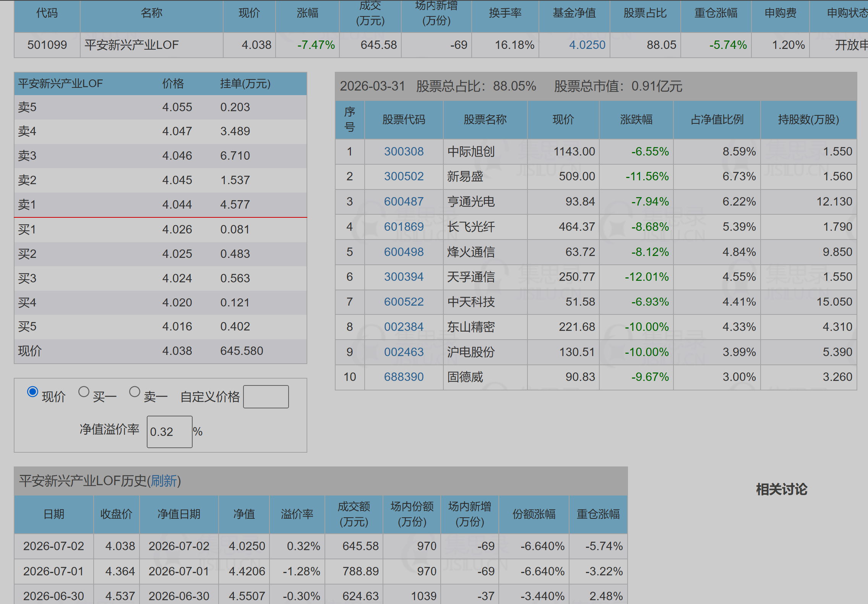This screenshot has height=604, width=868.
Task: Open stock code 300308 link
Action: click(x=404, y=151)
